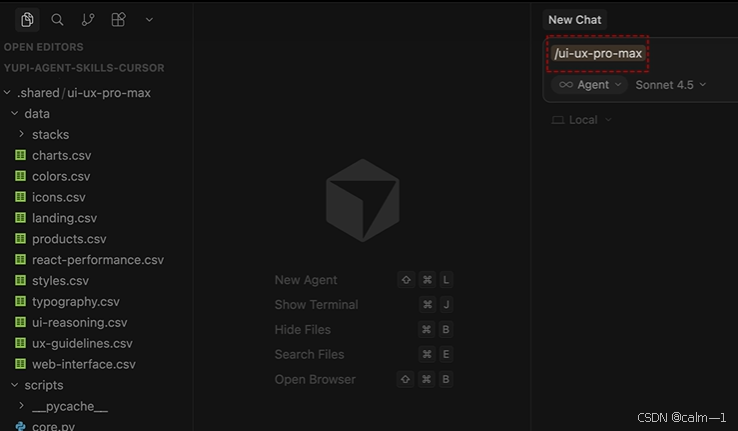The image size is (738, 431).
Task: Open the Sonnet 4.5 model dropdown
Action: (671, 85)
